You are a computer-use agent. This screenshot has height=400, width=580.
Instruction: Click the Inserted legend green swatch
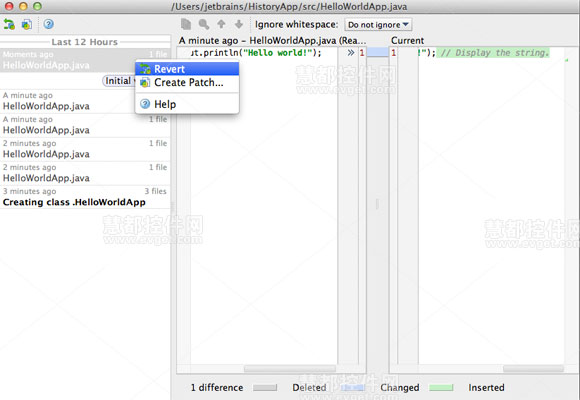pos(441,388)
